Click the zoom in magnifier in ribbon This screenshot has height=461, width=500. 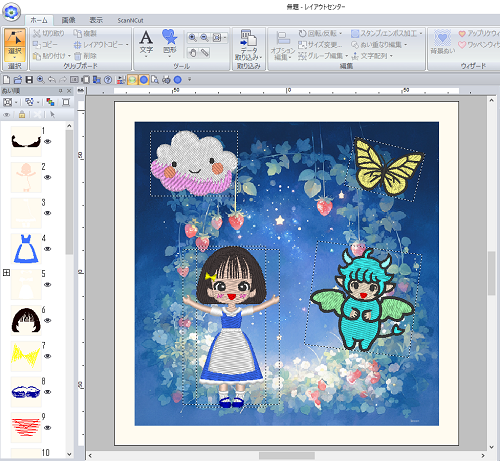(x=192, y=37)
